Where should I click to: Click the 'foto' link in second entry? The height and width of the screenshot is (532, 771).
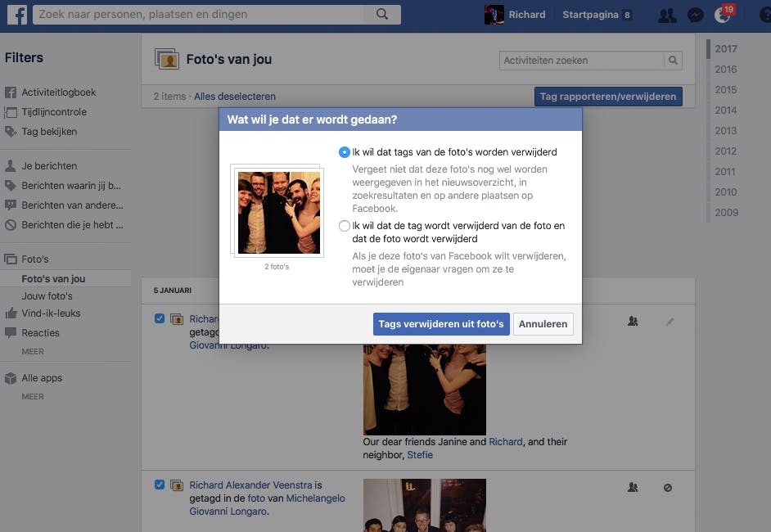[256, 498]
